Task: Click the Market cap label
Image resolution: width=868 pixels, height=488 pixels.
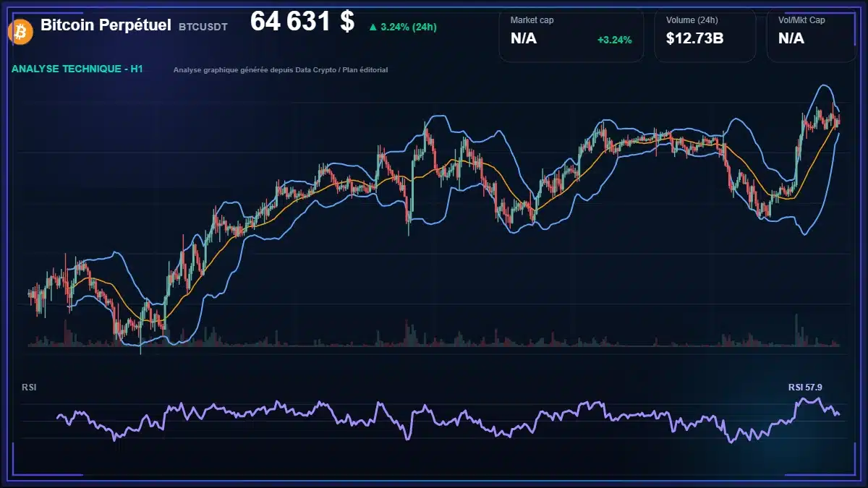Action: point(532,20)
